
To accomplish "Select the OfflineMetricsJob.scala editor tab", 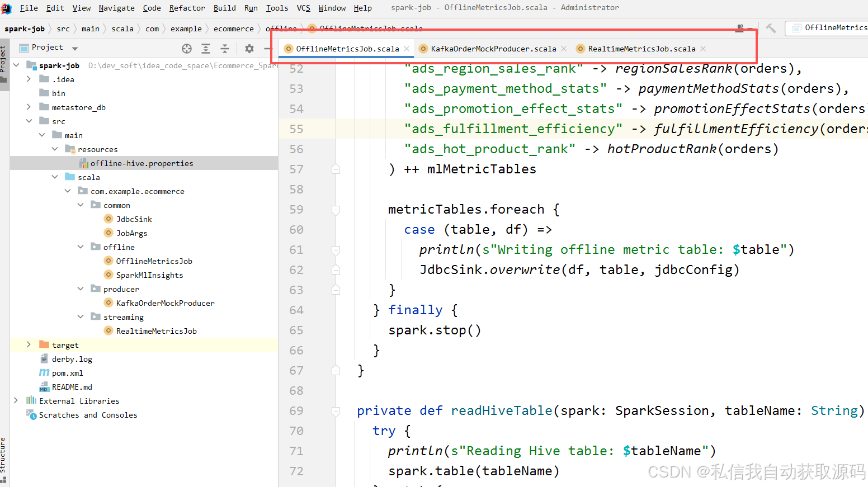I will [347, 49].
